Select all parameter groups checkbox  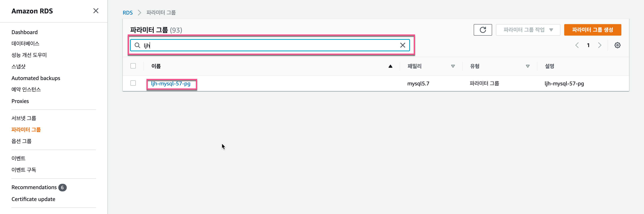133,66
